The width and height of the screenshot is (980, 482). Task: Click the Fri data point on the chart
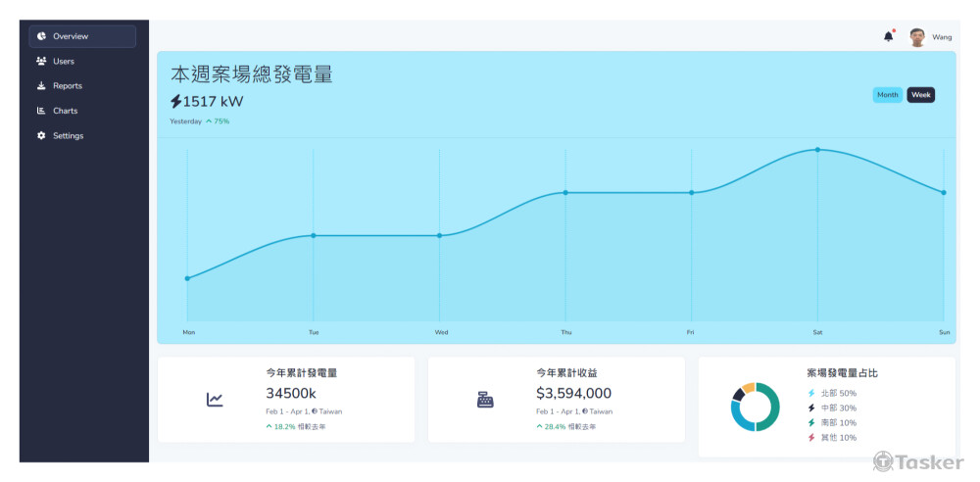click(691, 193)
